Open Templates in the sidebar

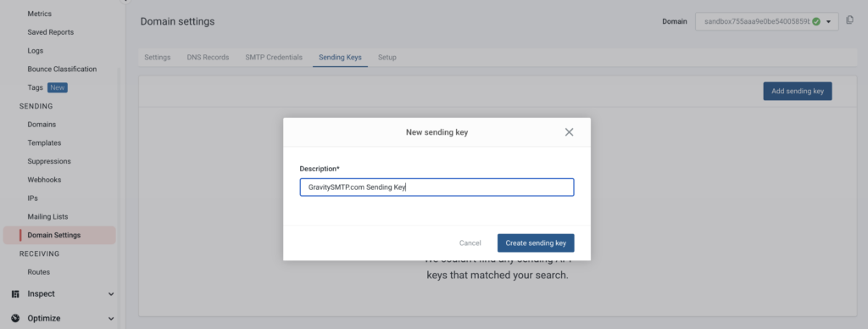pos(44,143)
